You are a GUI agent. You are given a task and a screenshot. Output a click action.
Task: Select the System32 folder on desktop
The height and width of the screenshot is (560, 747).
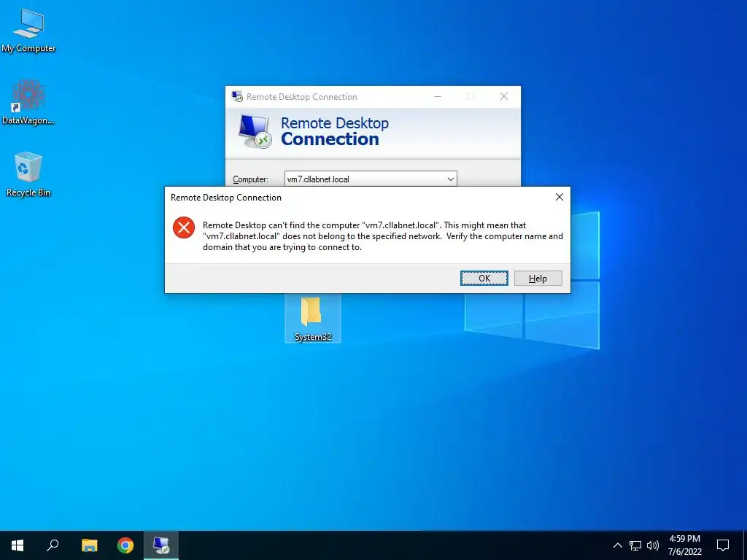pyautogui.click(x=312, y=319)
